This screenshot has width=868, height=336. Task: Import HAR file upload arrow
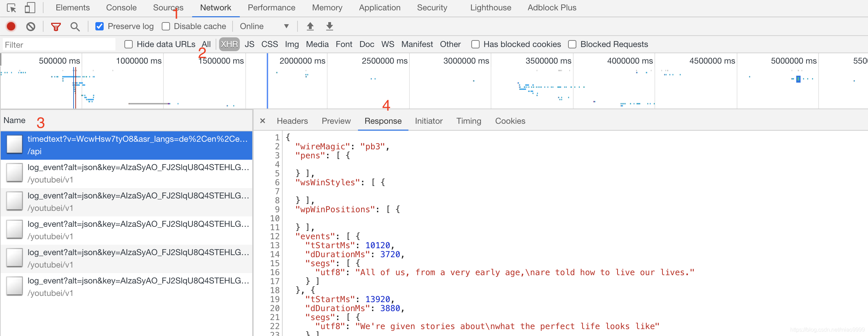pos(310,26)
